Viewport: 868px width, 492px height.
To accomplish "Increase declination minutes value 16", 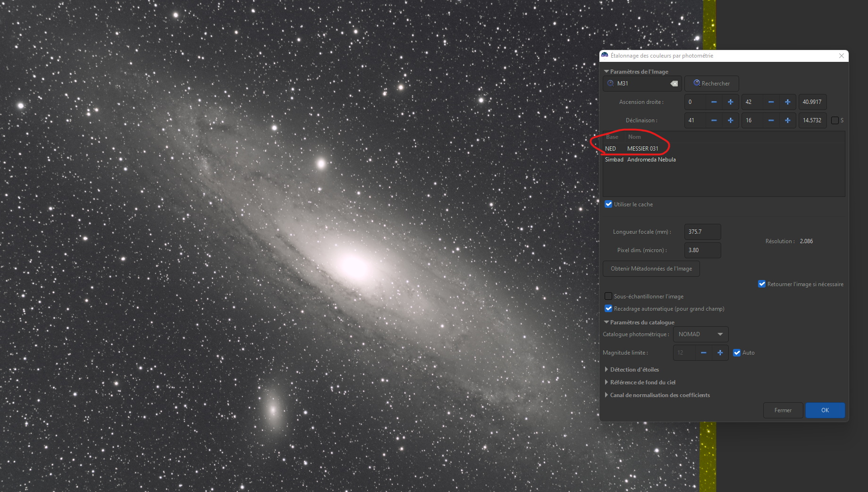I will click(788, 120).
